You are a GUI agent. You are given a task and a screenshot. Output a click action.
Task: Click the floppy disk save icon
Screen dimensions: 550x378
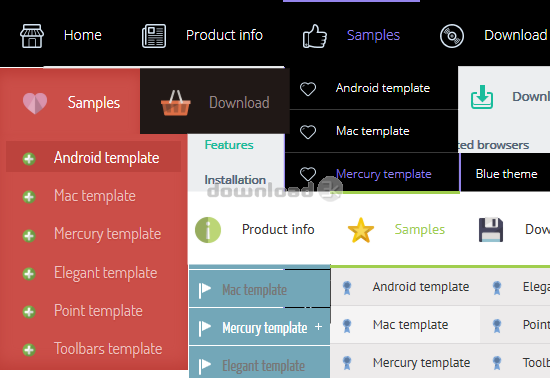click(491, 230)
